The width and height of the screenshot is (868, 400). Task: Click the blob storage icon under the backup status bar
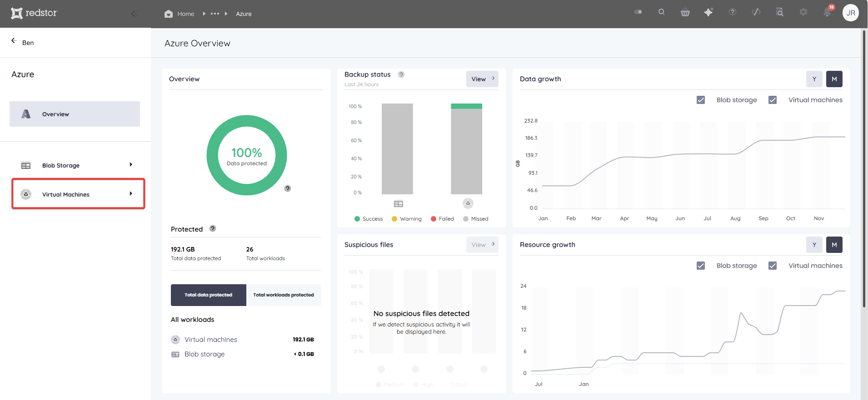(399, 204)
